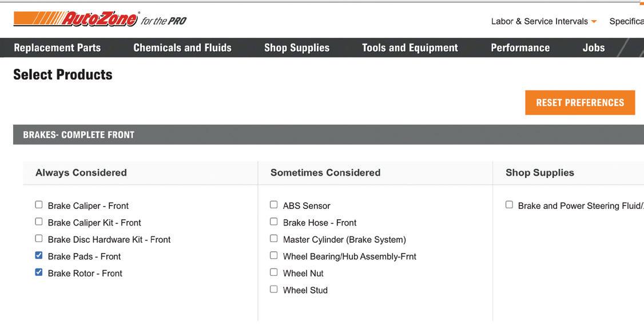Enable Brake Hose - Front checkbox
This screenshot has height=324, width=644.
click(x=274, y=222)
